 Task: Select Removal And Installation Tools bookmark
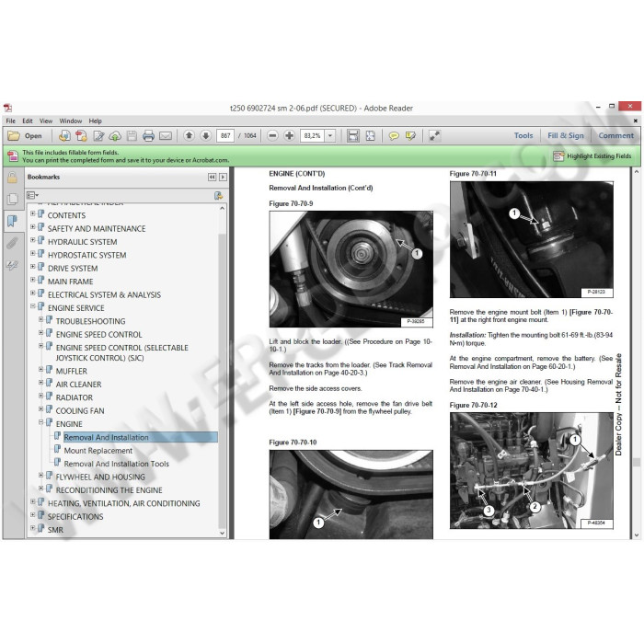116,464
